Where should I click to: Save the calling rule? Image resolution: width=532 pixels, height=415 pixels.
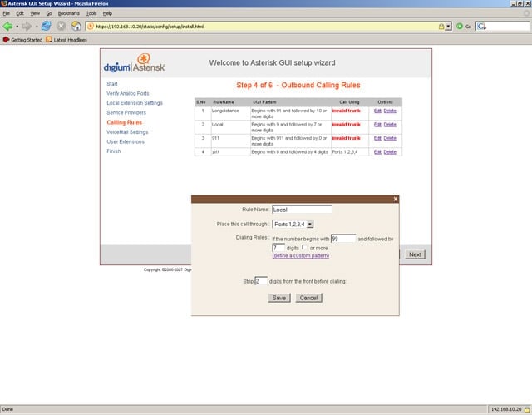pos(279,298)
